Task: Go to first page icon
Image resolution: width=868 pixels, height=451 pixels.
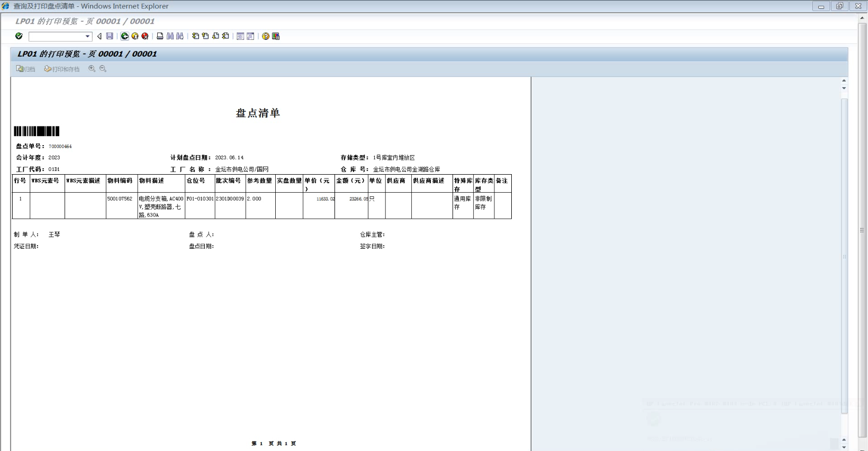Action: (x=195, y=36)
